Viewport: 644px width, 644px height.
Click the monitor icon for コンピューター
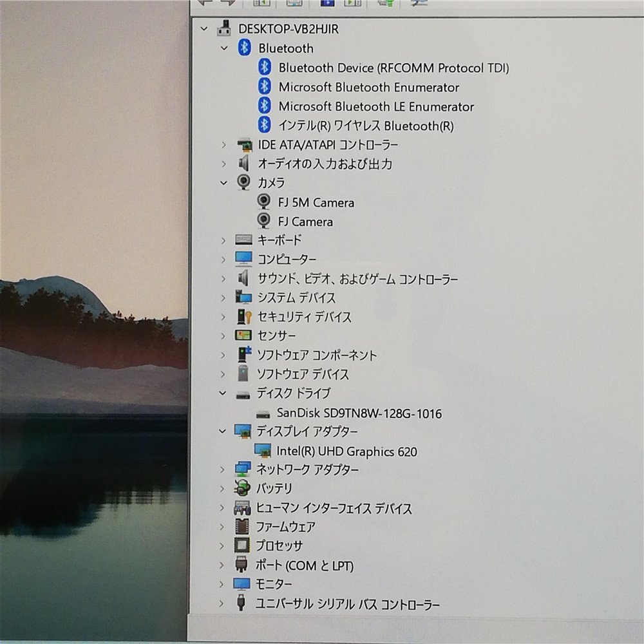point(243,259)
